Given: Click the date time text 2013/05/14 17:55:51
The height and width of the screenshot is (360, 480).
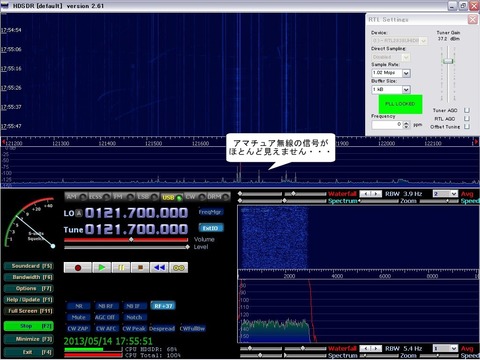Looking at the screenshot, I should click(108, 341).
